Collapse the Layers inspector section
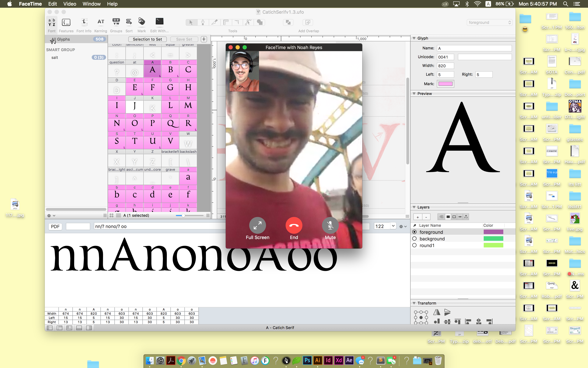 [414, 207]
